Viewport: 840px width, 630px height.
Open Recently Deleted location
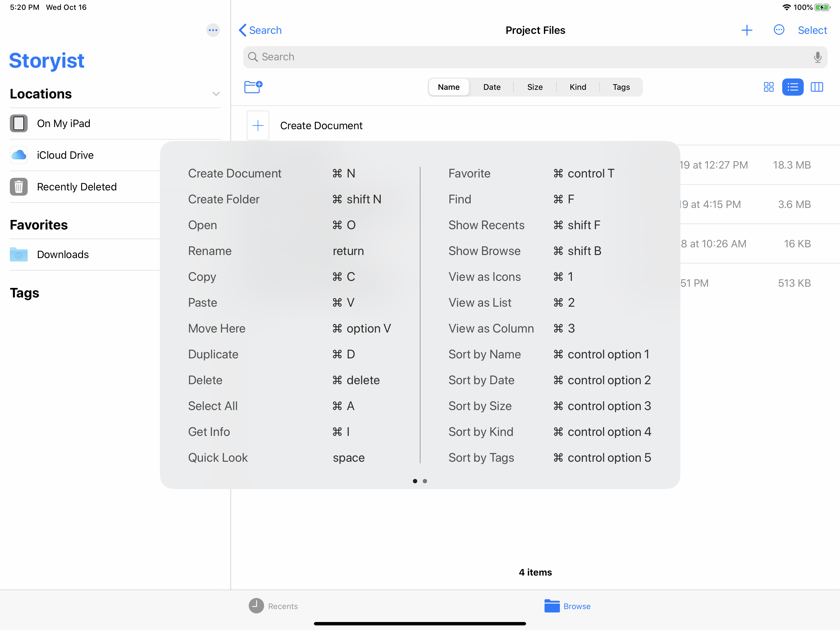coord(85,186)
